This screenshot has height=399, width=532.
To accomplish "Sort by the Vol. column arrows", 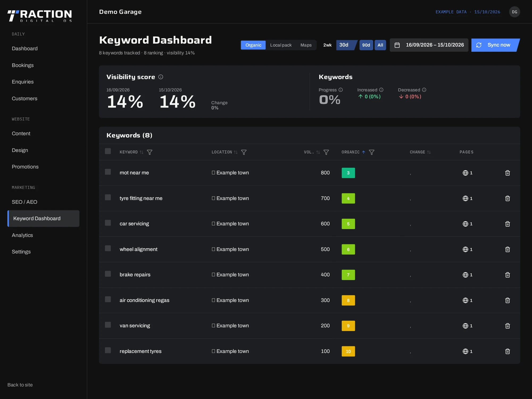I will (x=318, y=152).
